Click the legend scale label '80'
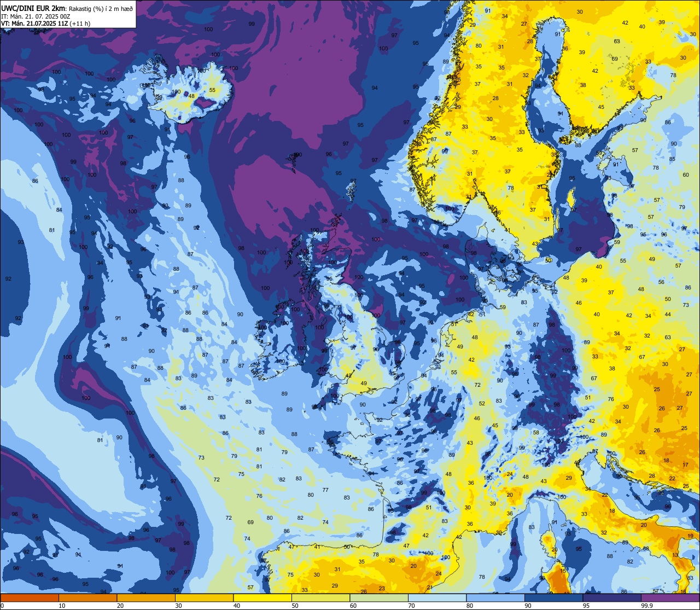Image resolution: width=700 pixels, height=610 pixels. [x=470, y=606]
